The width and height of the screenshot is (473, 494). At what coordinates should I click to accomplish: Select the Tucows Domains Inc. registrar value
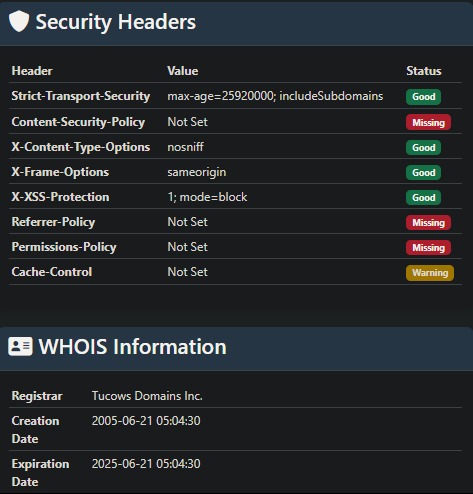[x=147, y=396]
